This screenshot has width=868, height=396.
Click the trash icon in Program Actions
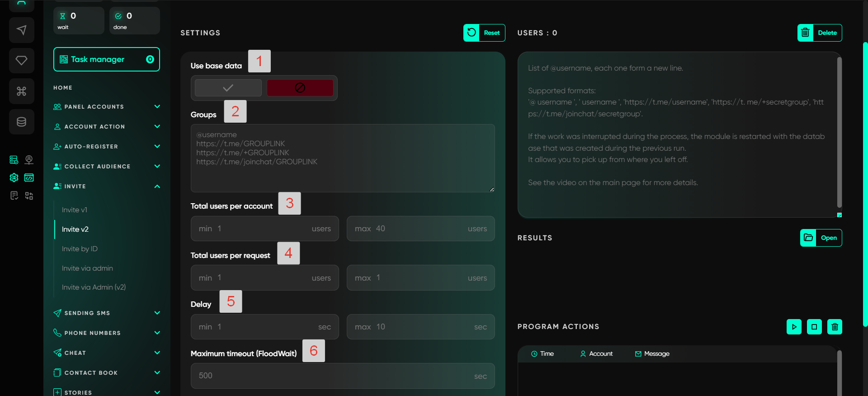click(835, 327)
